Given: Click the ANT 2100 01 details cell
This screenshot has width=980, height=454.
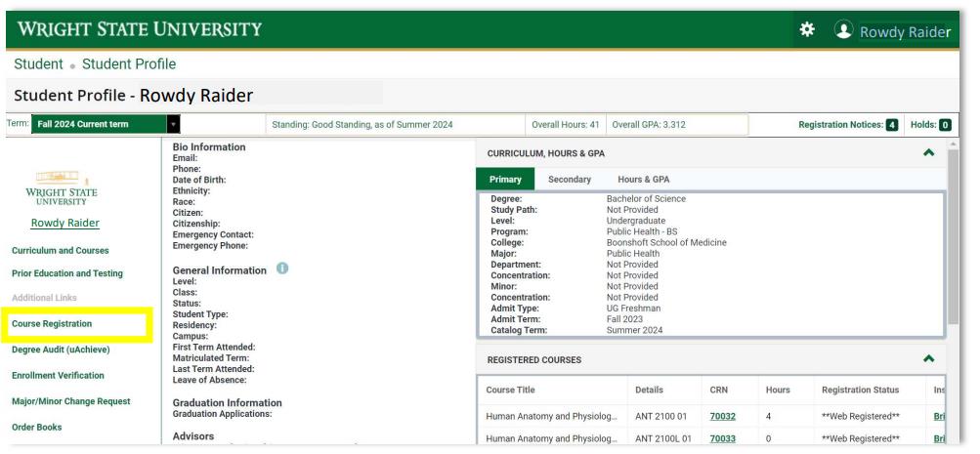Looking at the screenshot, I should click(x=660, y=416).
